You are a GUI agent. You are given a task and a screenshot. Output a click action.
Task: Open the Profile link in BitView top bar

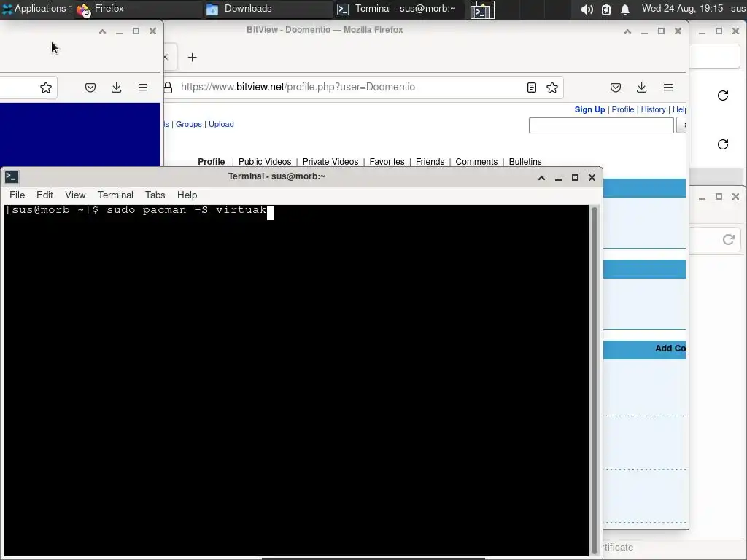(623, 109)
